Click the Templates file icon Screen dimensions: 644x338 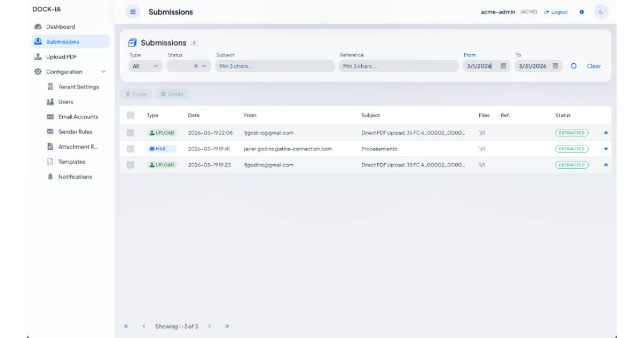tap(50, 162)
